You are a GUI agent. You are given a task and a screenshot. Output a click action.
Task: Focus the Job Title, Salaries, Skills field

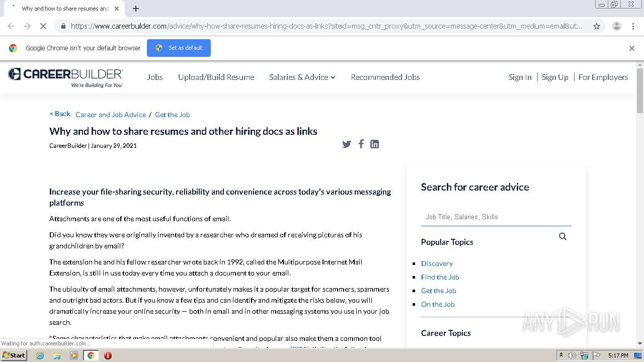(x=496, y=217)
